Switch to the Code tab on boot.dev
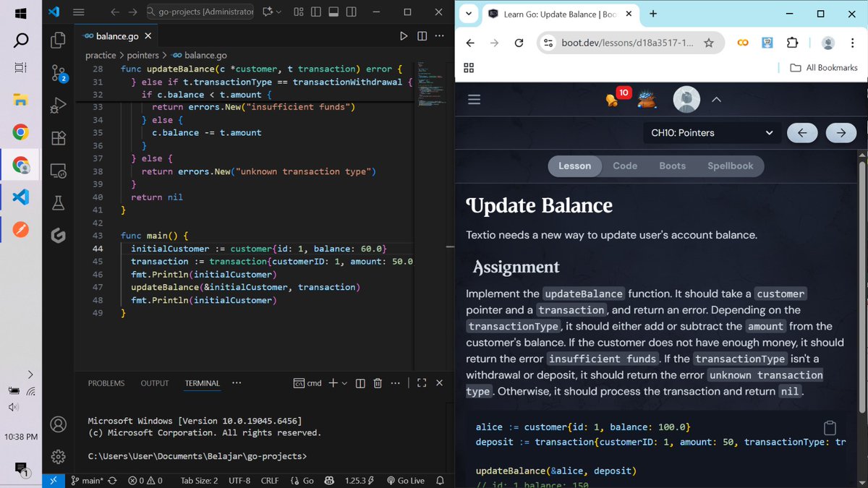Screen dimensions: 868x488 point(624,166)
